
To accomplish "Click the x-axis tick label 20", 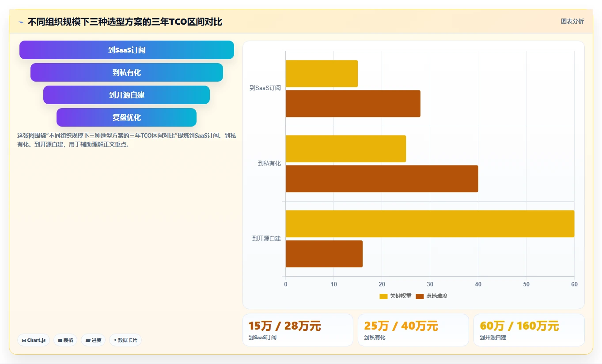I will point(382,284).
